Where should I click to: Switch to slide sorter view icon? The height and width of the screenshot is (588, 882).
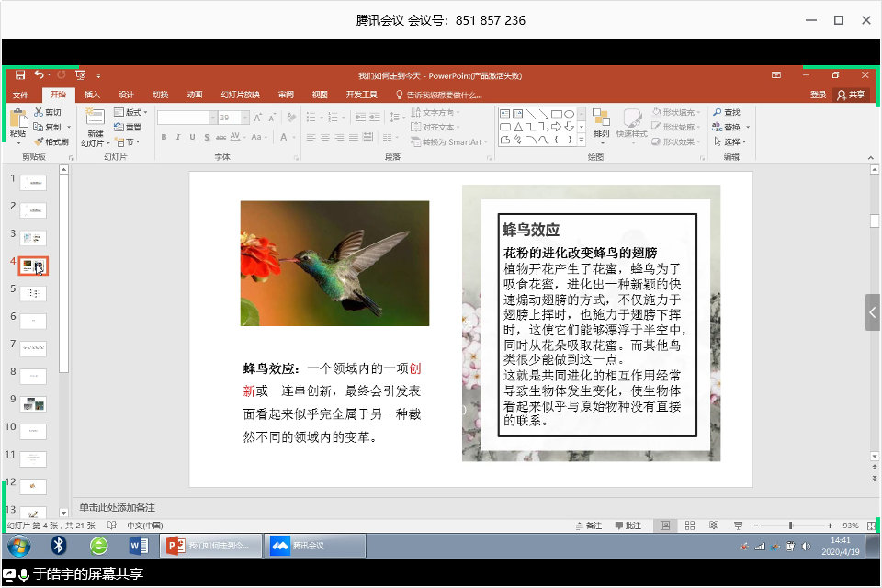(x=689, y=526)
